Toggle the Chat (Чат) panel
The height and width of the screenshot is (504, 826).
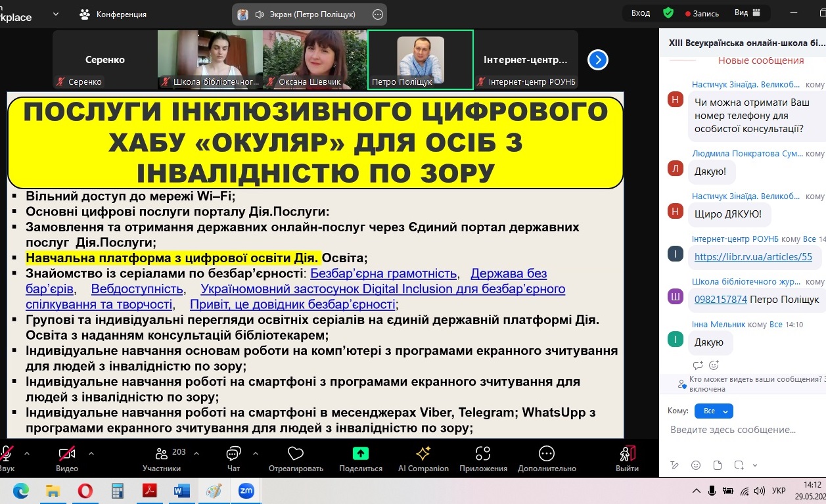233,454
